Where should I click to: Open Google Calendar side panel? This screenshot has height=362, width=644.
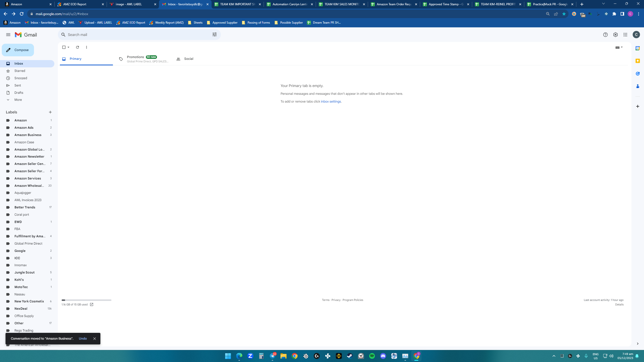pos(637,48)
